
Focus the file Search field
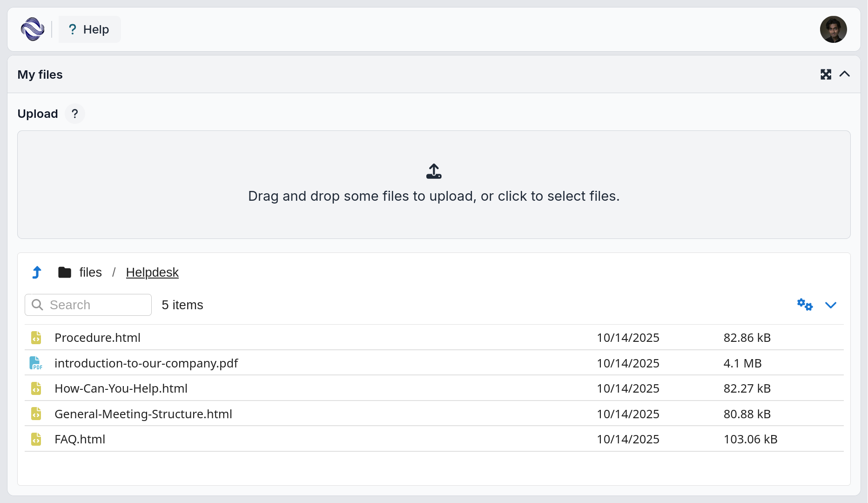(98, 305)
